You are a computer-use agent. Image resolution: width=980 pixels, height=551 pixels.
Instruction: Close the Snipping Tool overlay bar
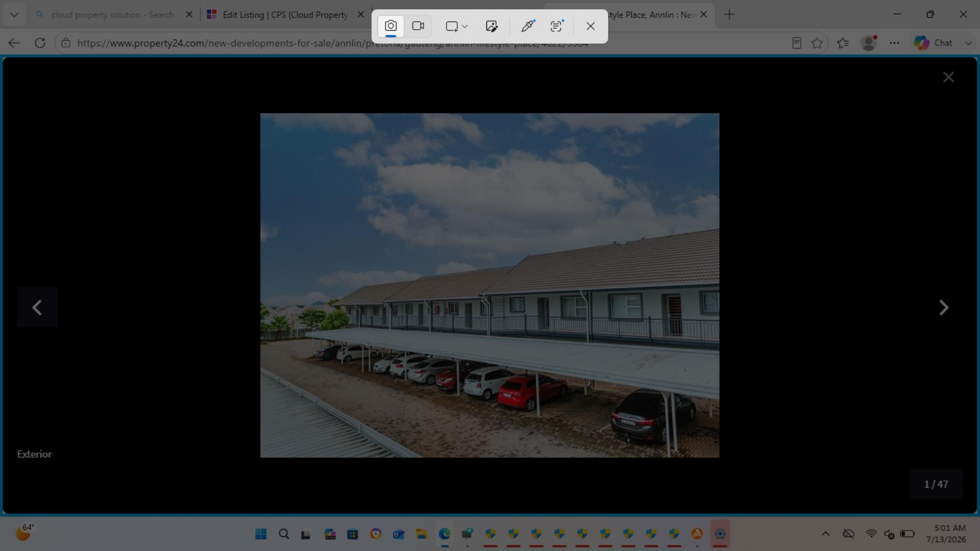(591, 26)
